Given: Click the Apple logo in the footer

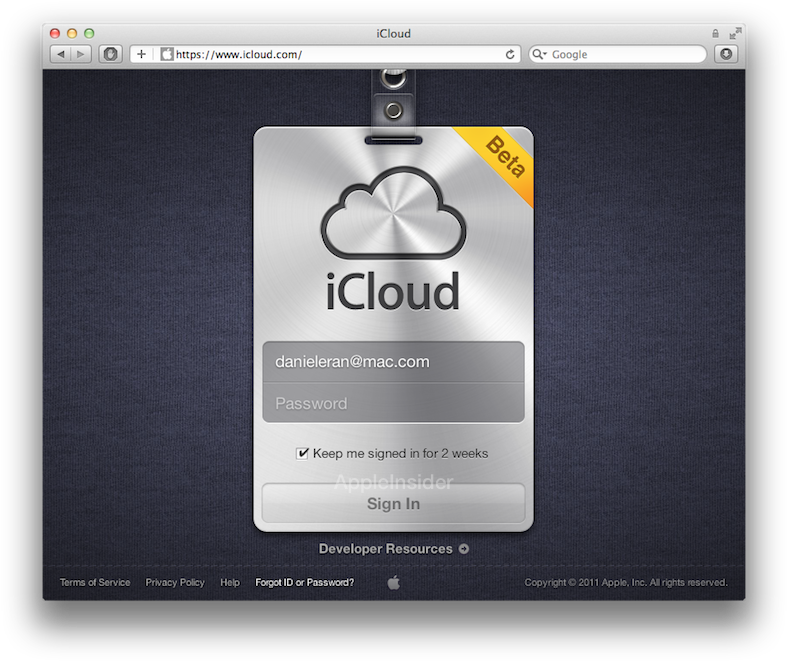Looking at the screenshot, I should tap(393, 582).
